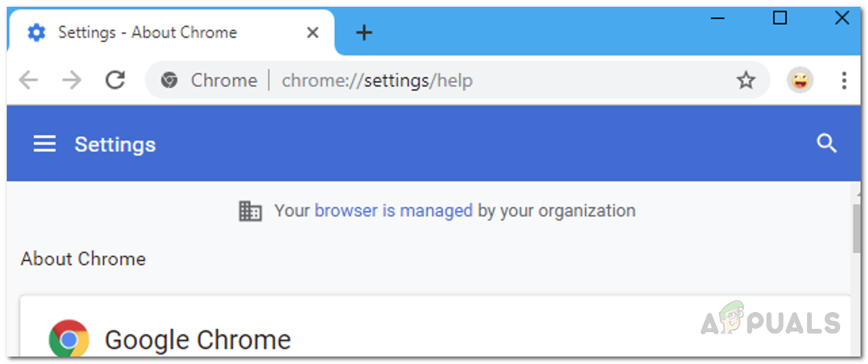Expand the Settings hamburger menu
This screenshot has width=868, height=364.
(45, 143)
